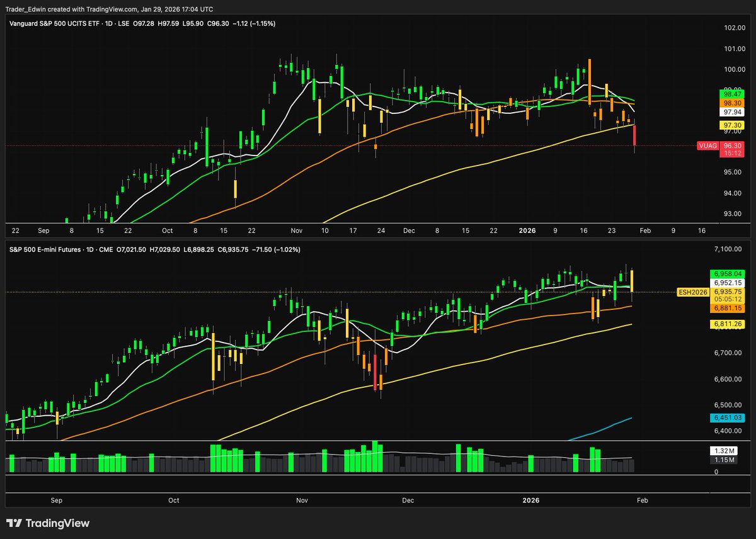Viewport: 756px width, 539px height.
Task: Select the green 98.47 moving average tag
Action: pyautogui.click(x=731, y=93)
